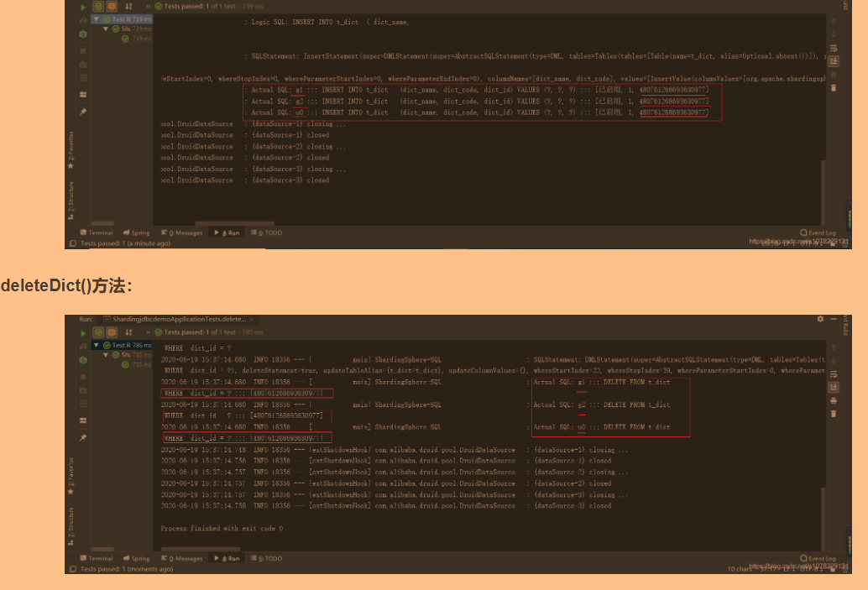Toggle Show Ignored tests in upper panel
Viewport: 868px width, 590px height.
pos(112,7)
